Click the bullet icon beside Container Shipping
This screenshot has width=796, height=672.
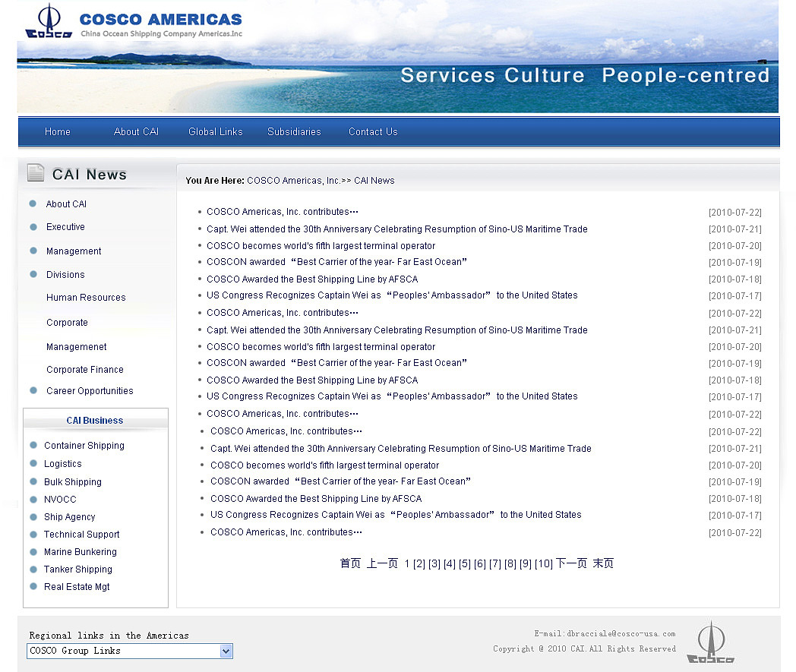32,446
